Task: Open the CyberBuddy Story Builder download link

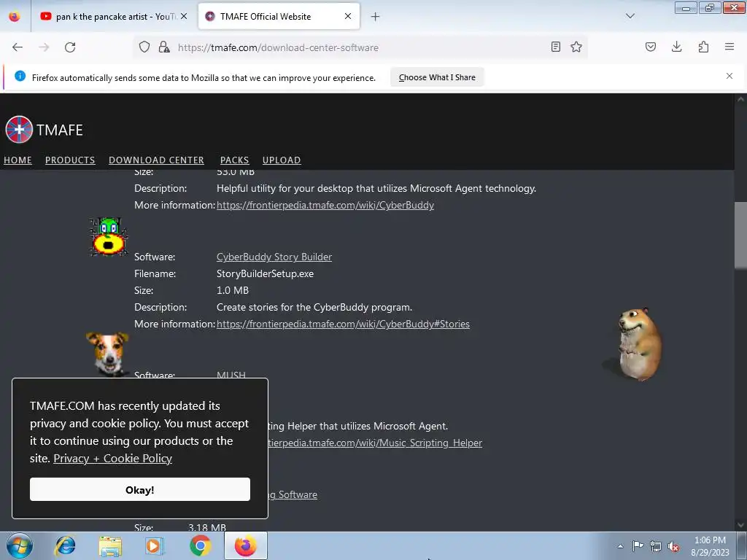Action: click(x=274, y=257)
